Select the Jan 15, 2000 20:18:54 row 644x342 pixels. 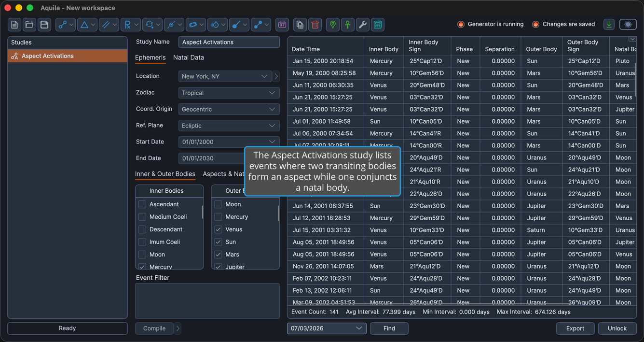point(462,61)
